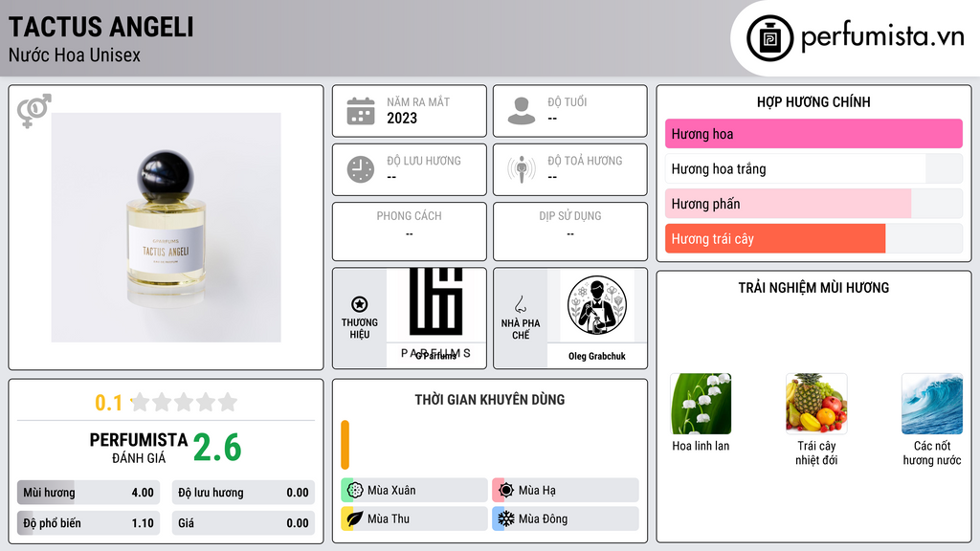Viewport: 980px width, 551px height.
Task: Click the Hương hoa trắng accord bar
Action: [x=813, y=168]
